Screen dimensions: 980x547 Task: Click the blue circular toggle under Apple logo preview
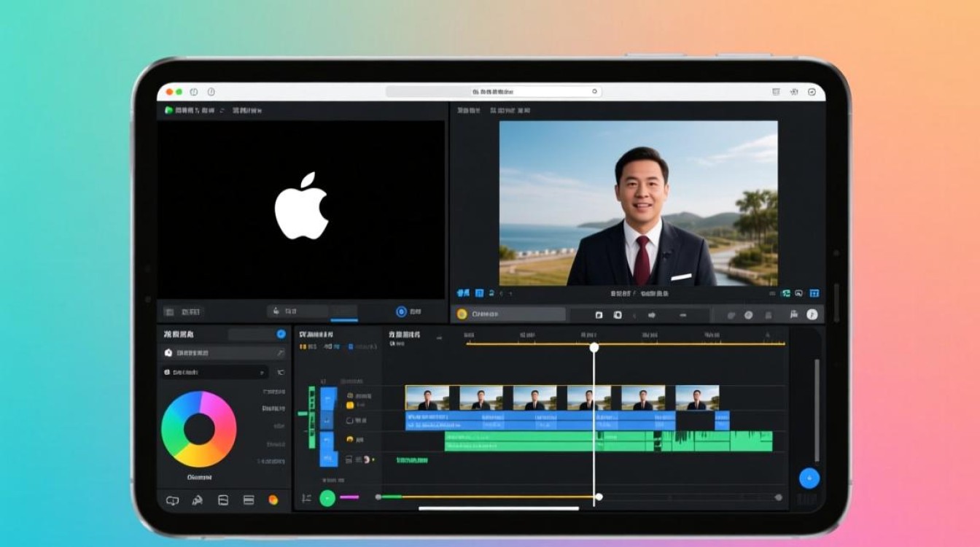click(x=401, y=311)
